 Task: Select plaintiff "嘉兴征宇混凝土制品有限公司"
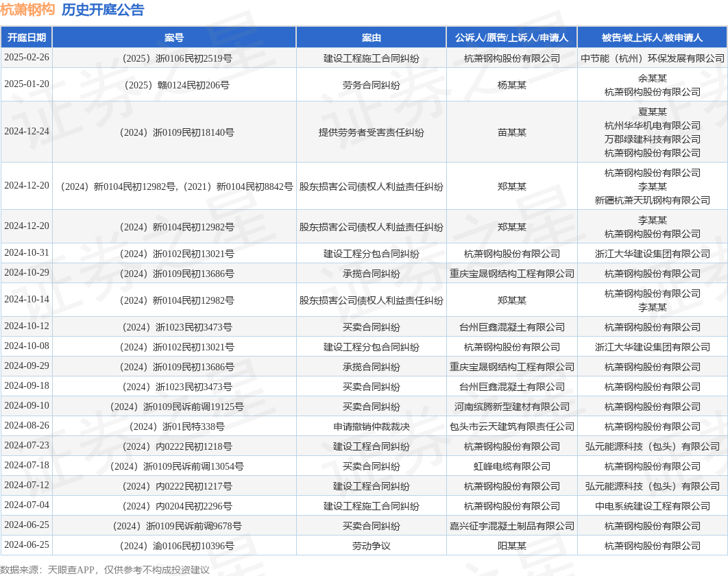pos(511,527)
